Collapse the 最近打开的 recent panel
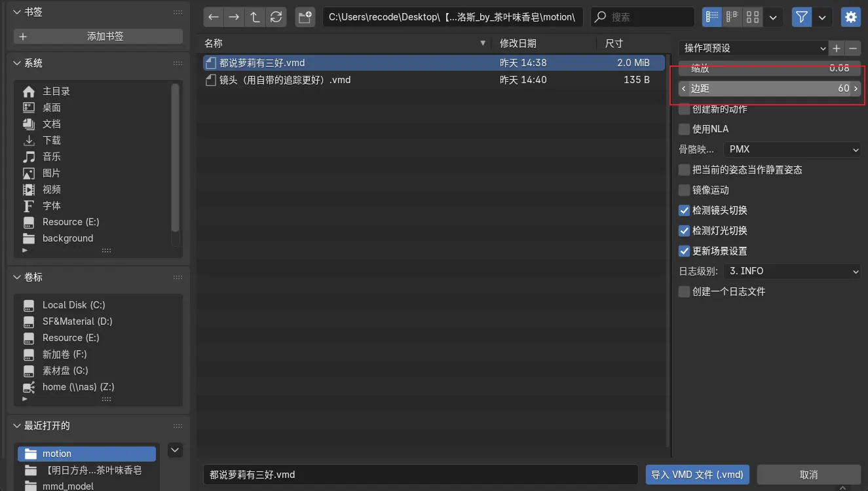Image resolution: width=868 pixels, height=491 pixels. (18, 426)
